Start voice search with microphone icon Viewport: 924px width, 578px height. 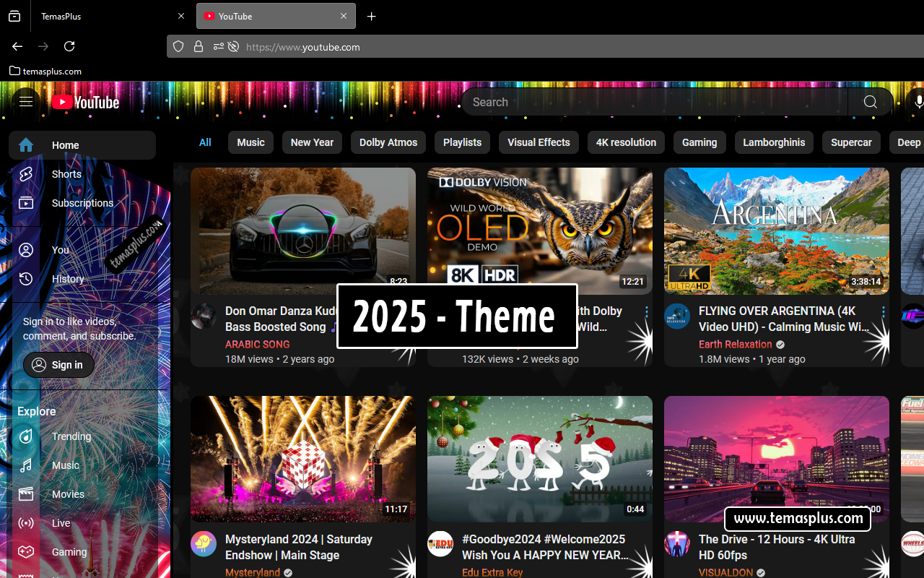pos(918,102)
